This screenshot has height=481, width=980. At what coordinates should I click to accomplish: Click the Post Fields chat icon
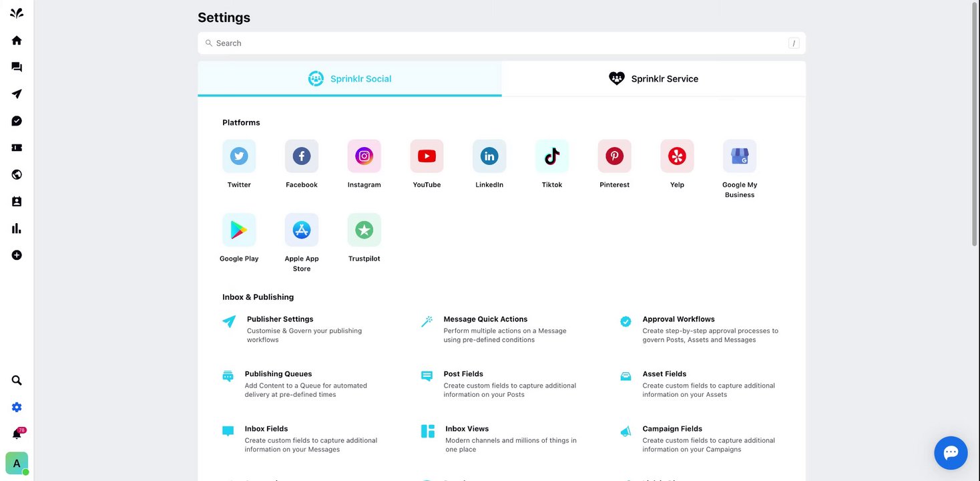coord(427,376)
